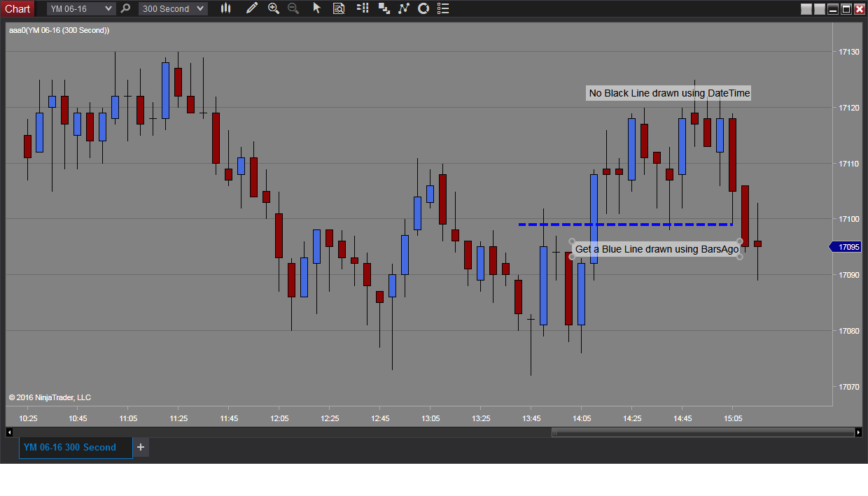Click the first grey link button

[806, 9]
